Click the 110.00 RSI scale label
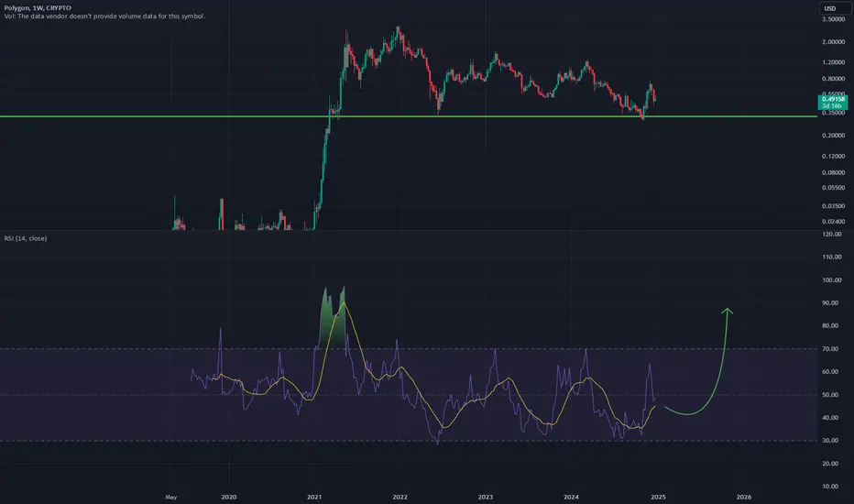Image resolution: width=854 pixels, height=504 pixels. 832,257
